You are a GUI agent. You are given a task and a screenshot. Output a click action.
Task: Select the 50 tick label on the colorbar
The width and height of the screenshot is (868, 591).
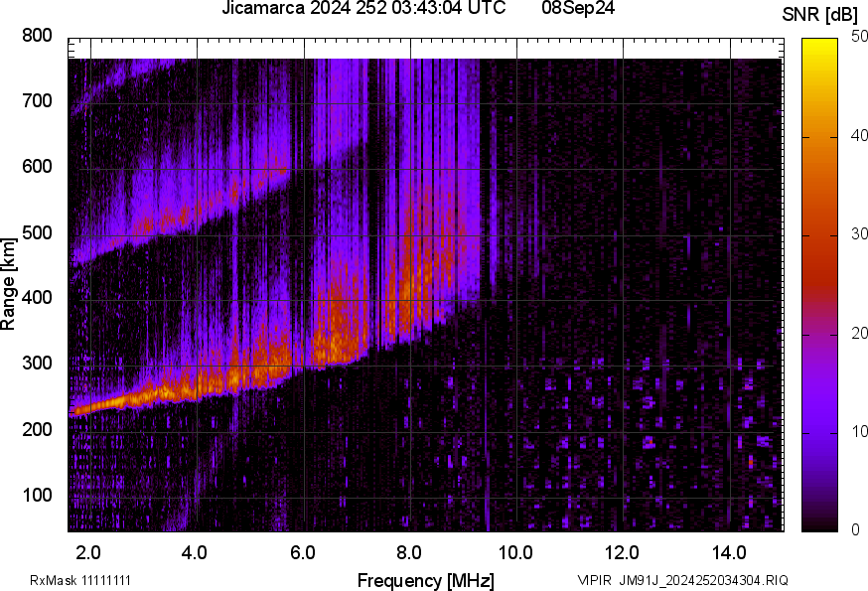(x=859, y=37)
